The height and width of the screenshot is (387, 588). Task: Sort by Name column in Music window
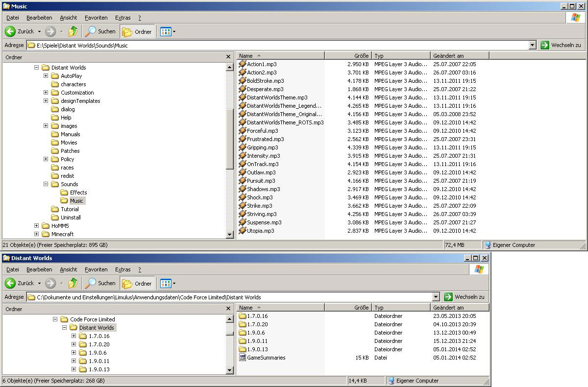point(281,56)
